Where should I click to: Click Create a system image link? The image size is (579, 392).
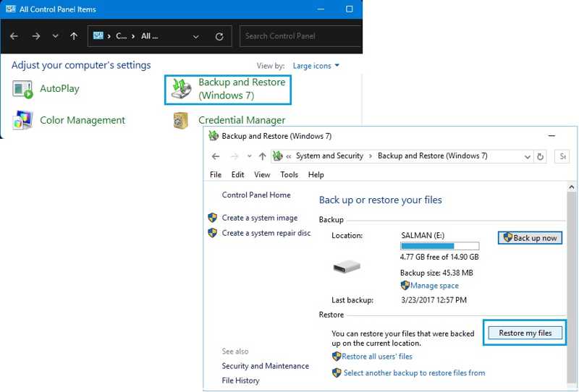(260, 218)
